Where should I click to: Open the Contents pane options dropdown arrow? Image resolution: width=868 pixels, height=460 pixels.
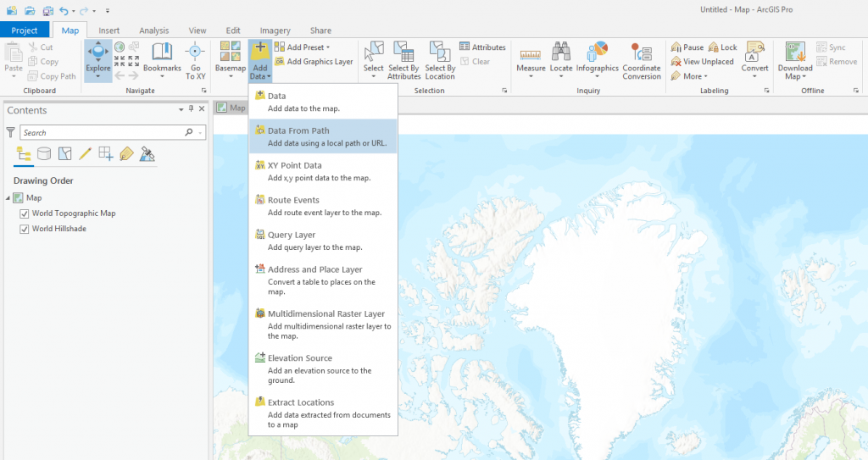(181, 109)
